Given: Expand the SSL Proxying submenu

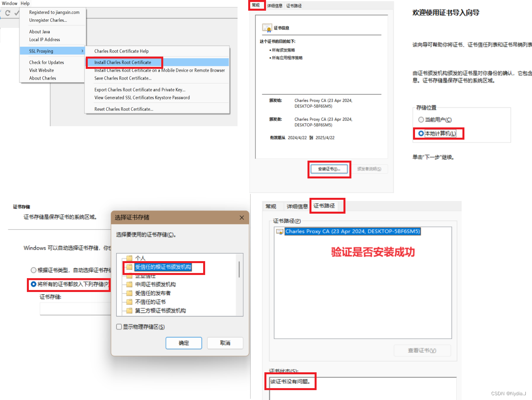Looking at the screenshot, I should pos(52,51).
